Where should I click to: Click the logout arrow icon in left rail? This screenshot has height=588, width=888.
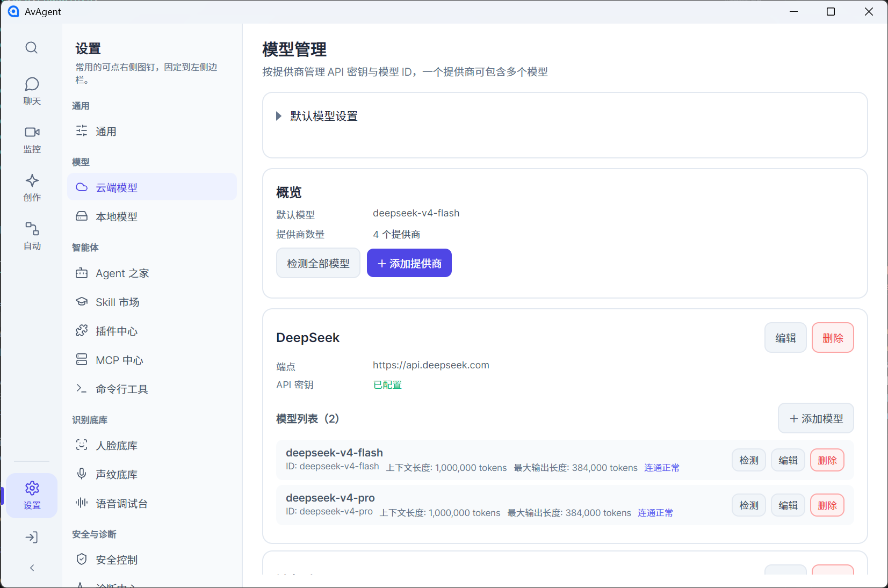[x=32, y=537]
